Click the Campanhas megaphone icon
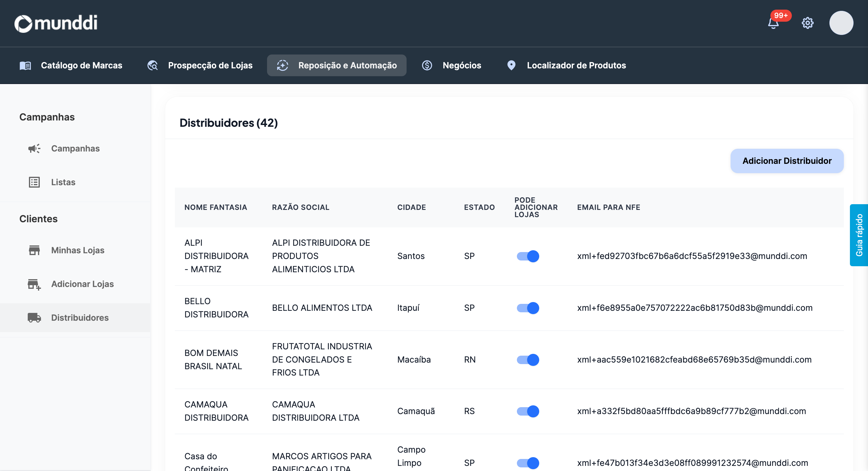Viewport: 868px width, 471px height. tap(34, 148)
